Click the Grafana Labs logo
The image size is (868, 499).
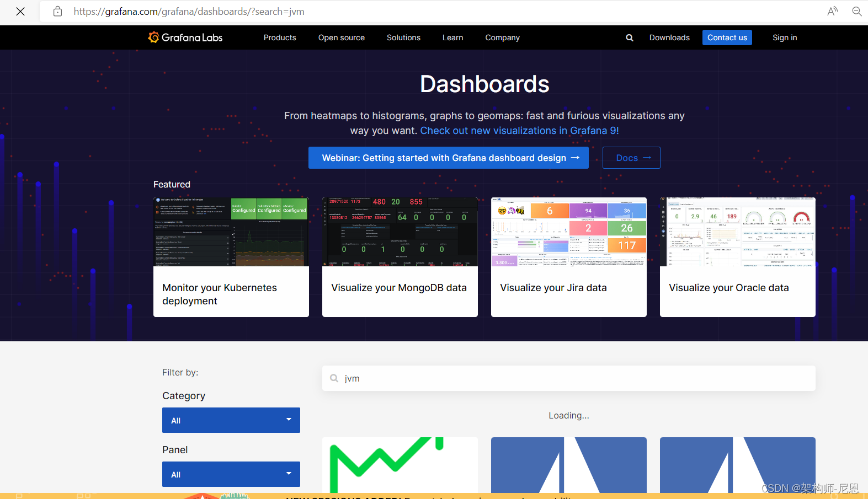coord(185,37)
